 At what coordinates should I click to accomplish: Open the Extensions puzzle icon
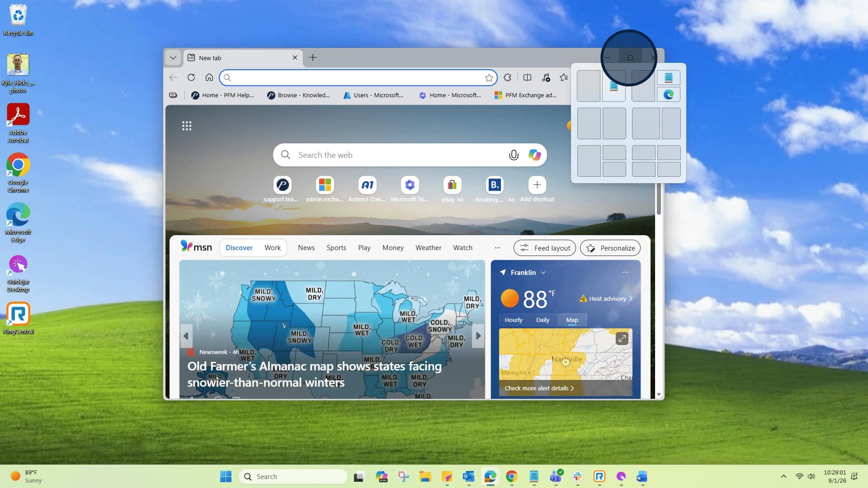(x=507, y=78)
